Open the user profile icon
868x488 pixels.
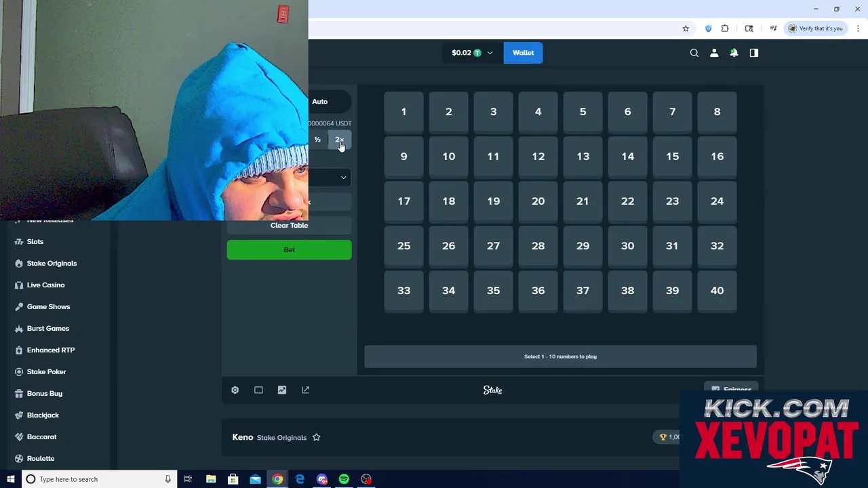714,53
